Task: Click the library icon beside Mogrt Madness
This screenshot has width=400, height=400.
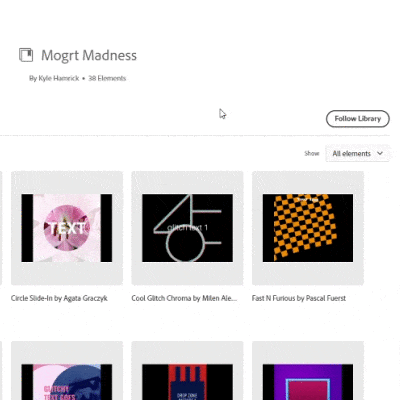Action: click(26, 55)
